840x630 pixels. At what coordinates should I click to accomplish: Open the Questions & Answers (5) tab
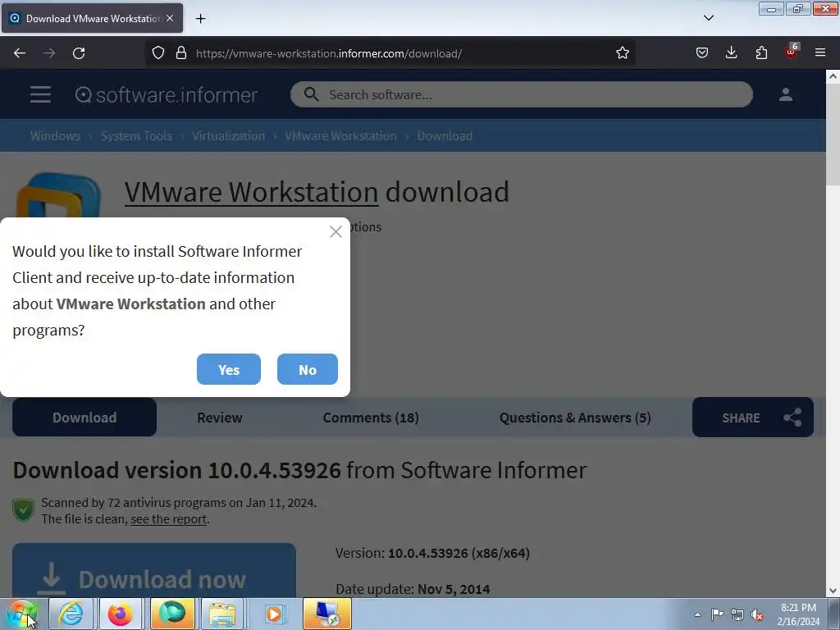575,418
